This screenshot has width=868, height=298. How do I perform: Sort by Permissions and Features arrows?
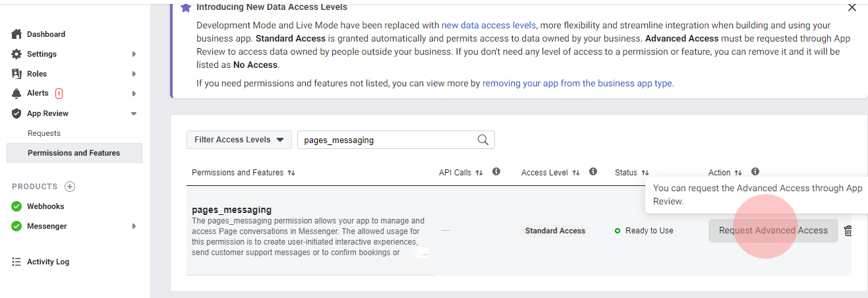(x=291, y=173)
